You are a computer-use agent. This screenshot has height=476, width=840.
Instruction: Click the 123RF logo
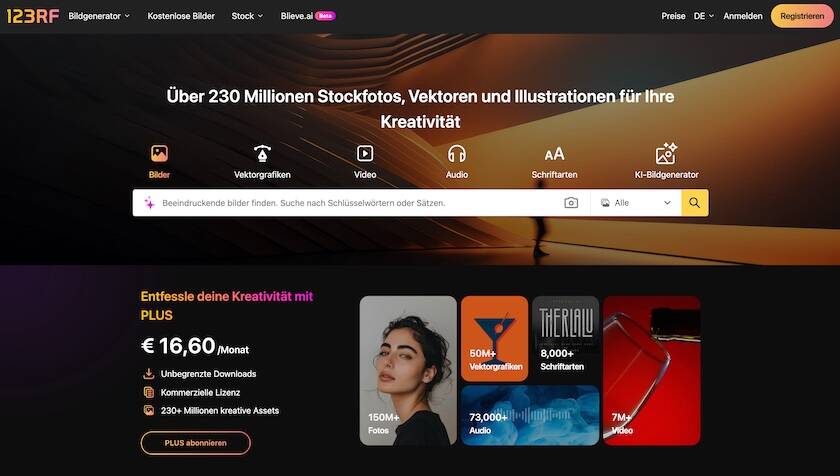tap(33, 16)
